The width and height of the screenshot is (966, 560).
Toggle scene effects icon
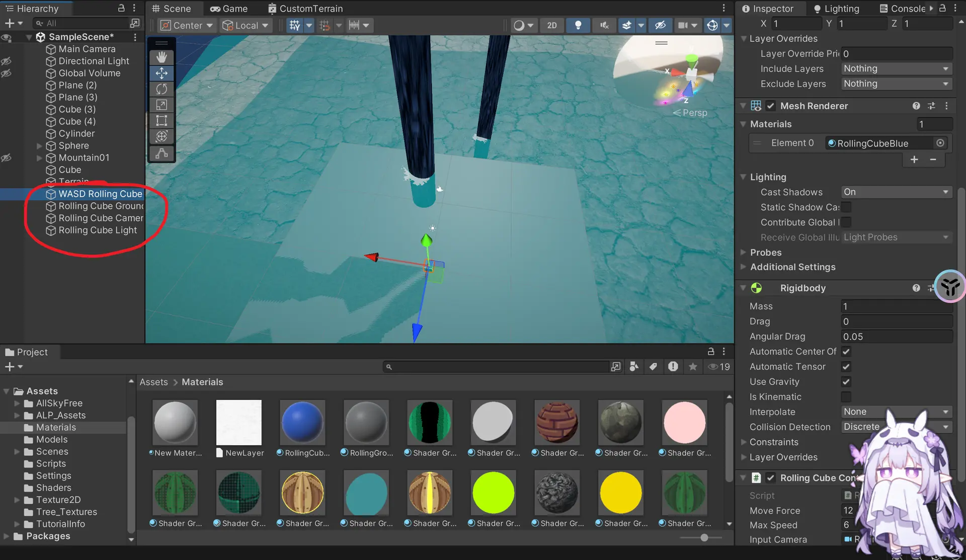[x=627, y=25]
